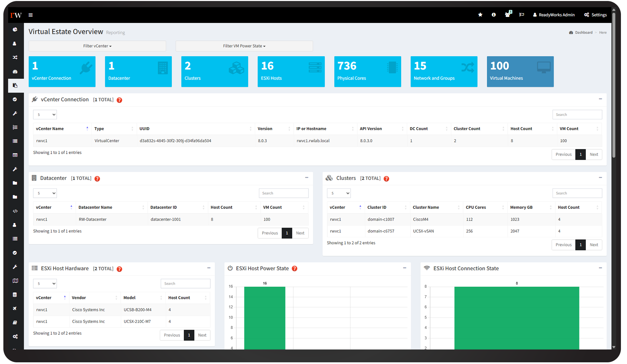Click the help icon beside vCenter Connection
Screen dimensions: 627x364
point(119,100)
